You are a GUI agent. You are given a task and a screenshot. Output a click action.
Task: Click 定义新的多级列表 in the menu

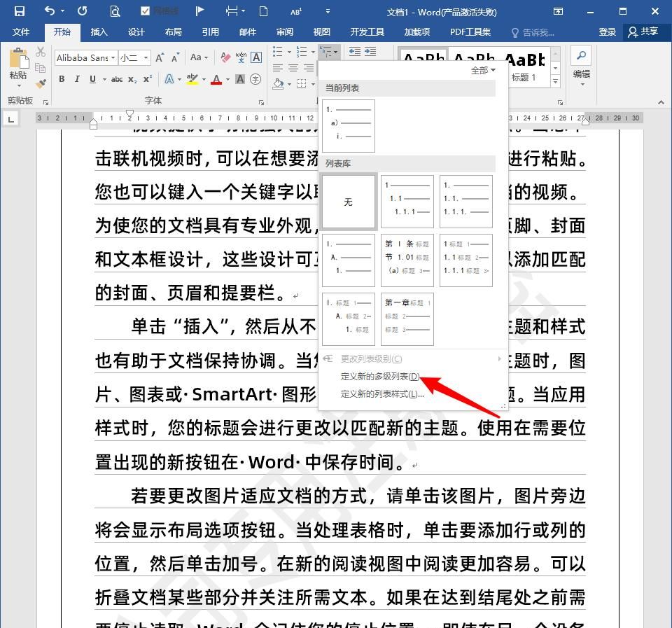pyautogui.click(x=377, y=377)
